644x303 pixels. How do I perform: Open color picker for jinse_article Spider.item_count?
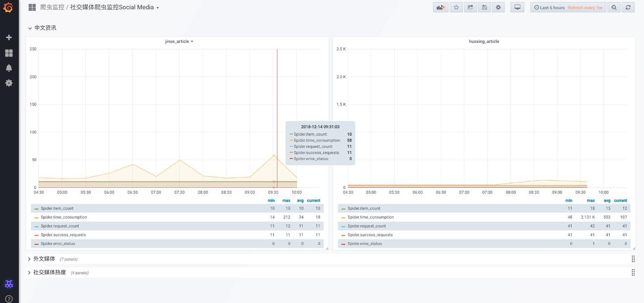pyautogui.click(x=36, y=209)
